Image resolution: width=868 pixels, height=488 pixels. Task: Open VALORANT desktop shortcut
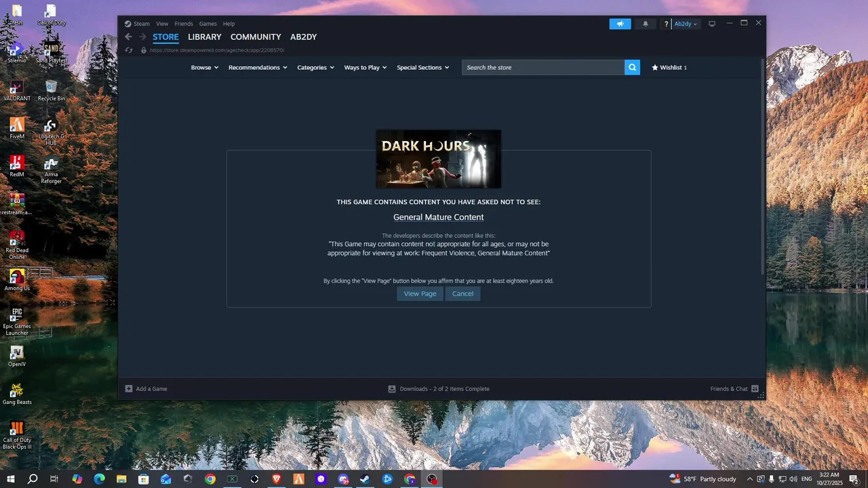point(17,91)
